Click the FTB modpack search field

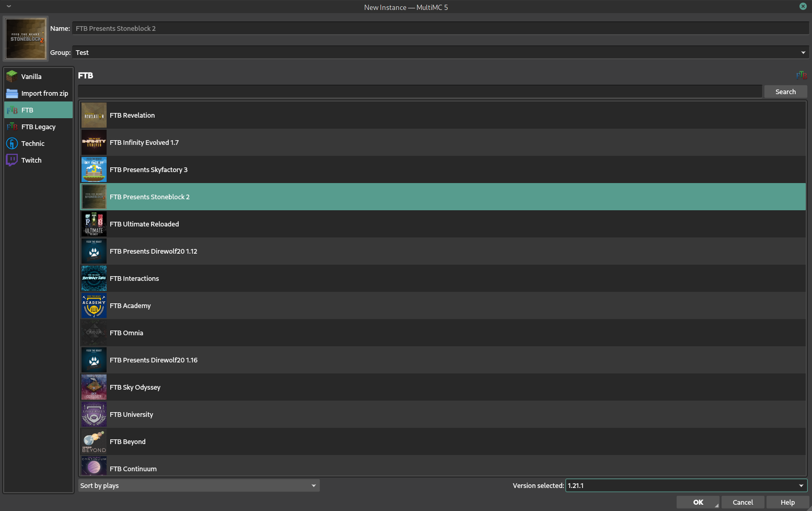pos(420,92)
